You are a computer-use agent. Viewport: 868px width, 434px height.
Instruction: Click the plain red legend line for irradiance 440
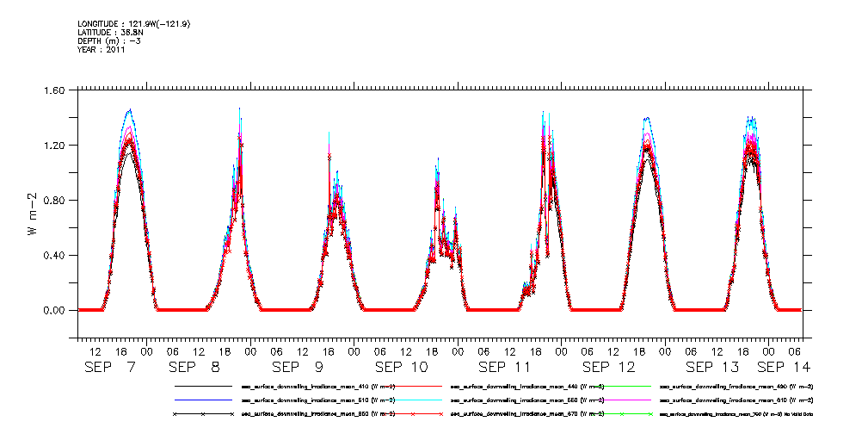pos(412,386)
